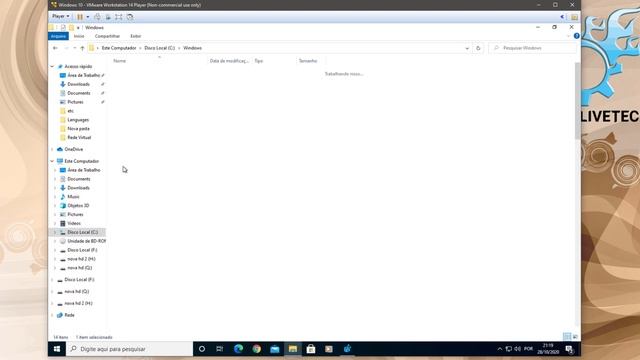
Task: Open the Mail app on taskbar
Action: click(x=274, y=349)
